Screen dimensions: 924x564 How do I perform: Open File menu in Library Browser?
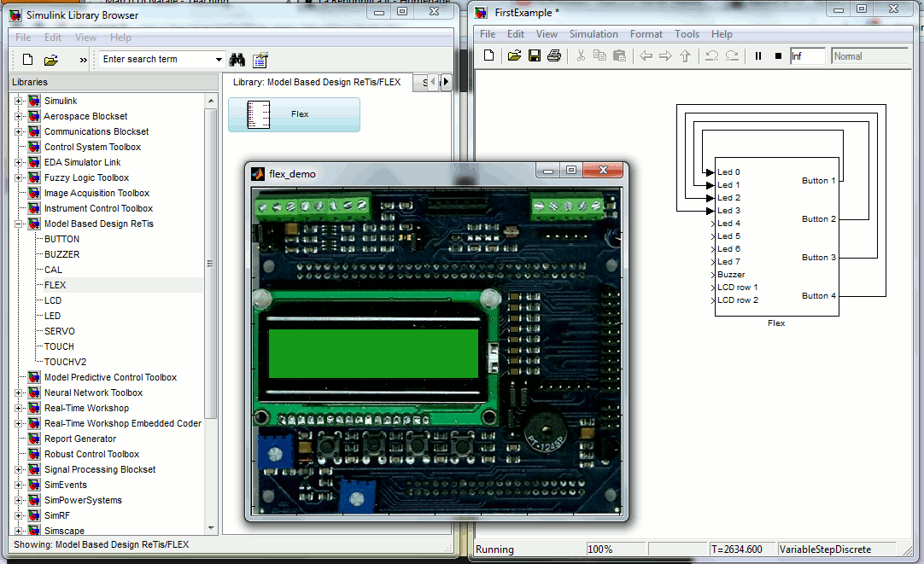23,37
